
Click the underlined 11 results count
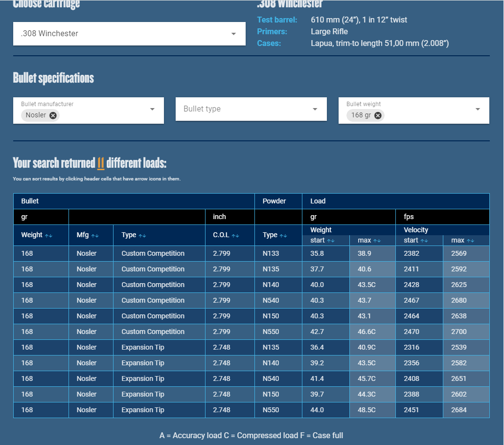(101, 163)
